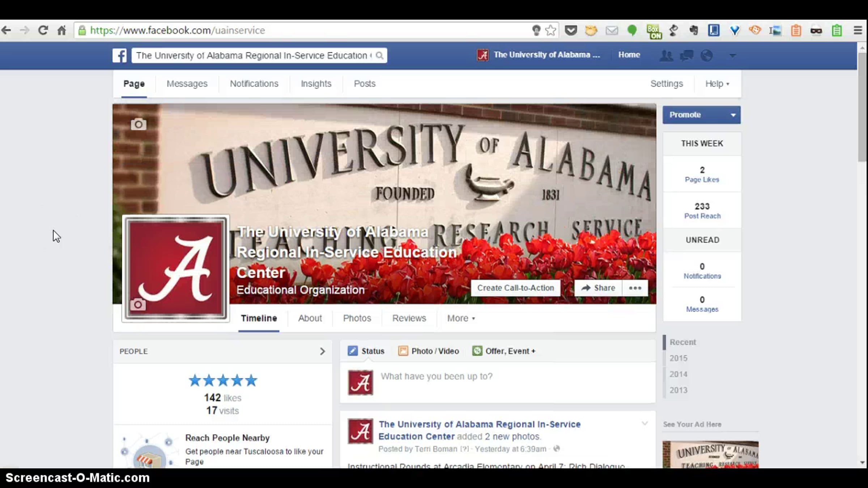Viewport: 868px width, 488px height.
Task: Click the browser address bar URL
Action: (x=177, y=30)
